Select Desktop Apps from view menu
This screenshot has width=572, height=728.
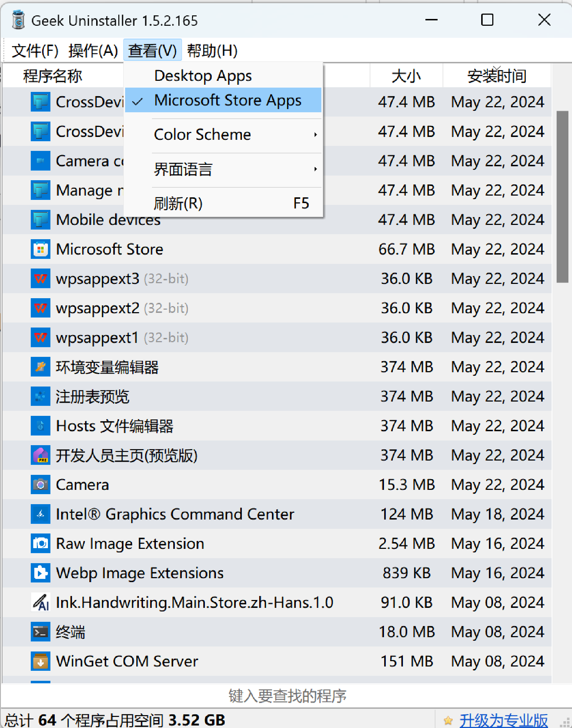click(x=223, y=76)
